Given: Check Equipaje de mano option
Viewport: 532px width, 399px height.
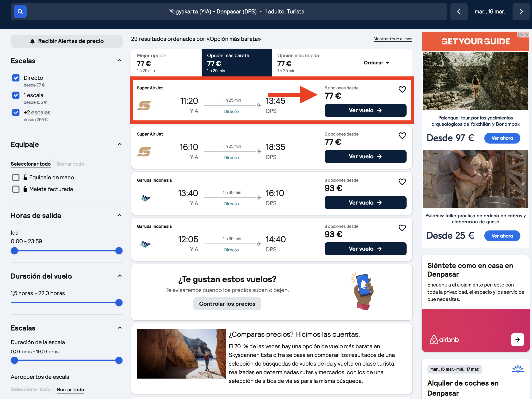Looking at the screenshot, I should tap(16, 177).
